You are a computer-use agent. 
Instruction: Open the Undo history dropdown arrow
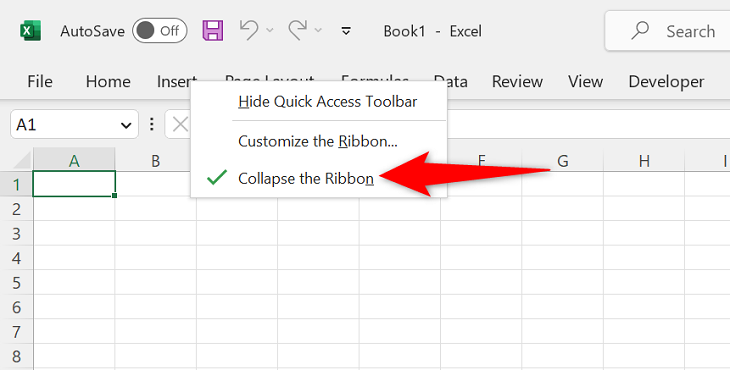[270, 31]
